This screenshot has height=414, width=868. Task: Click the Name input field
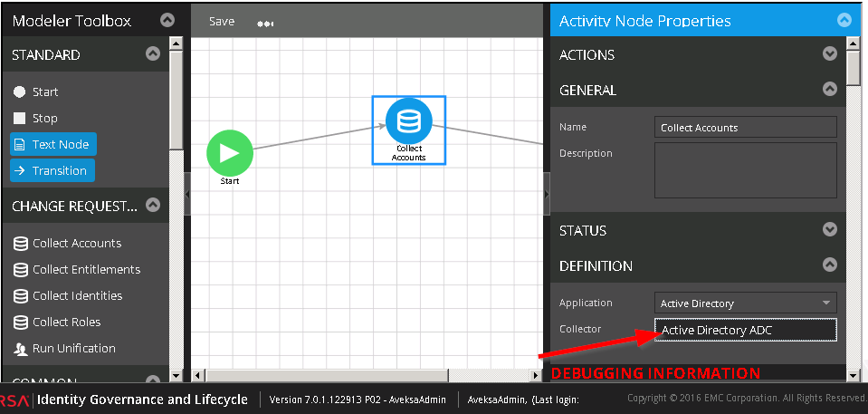[x=745, y=127]
